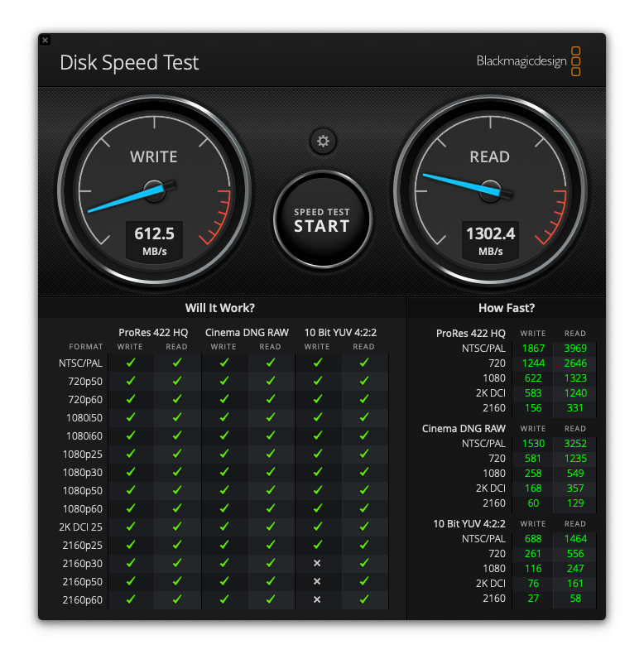Click the 10 Bit YUV write X for 2160p30
The height and width of the screenshot is (664, 644).
pyautogui.click(x=317, y=563)
